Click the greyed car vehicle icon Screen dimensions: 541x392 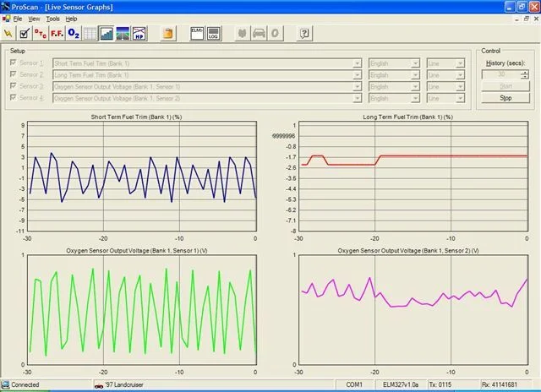click(x=260, y=34)
